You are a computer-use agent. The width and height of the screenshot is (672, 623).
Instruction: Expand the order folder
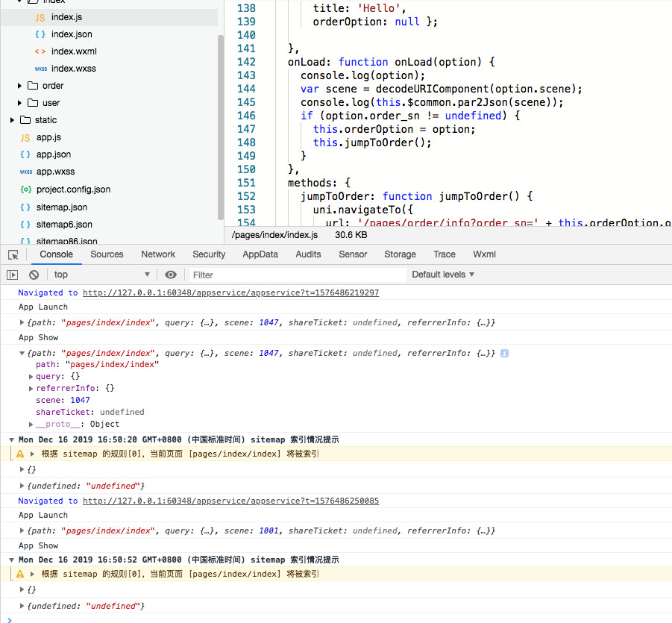[20, 86]
